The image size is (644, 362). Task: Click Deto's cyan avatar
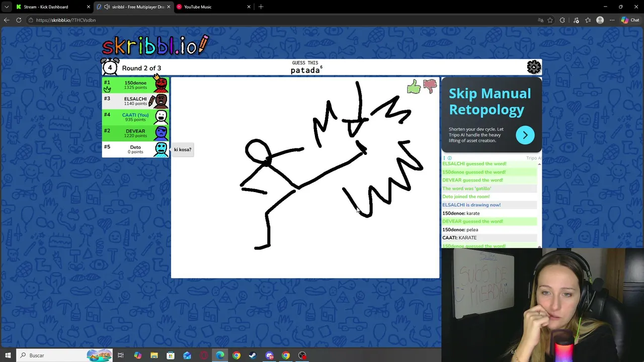click(x=161, y=149)
